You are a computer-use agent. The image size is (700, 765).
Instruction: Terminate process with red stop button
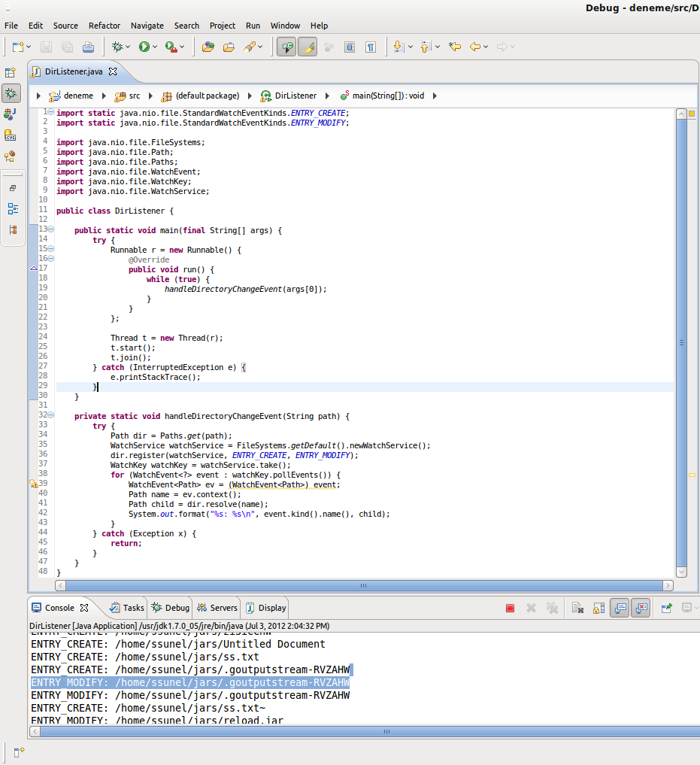point(510,608)
